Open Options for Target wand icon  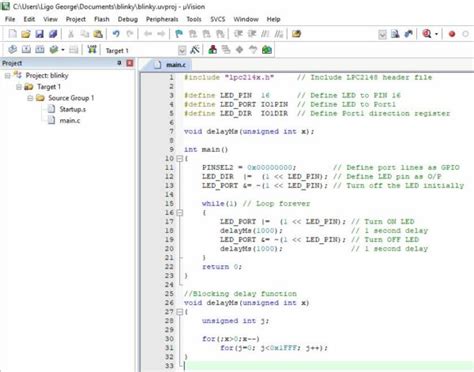point(195,50)
